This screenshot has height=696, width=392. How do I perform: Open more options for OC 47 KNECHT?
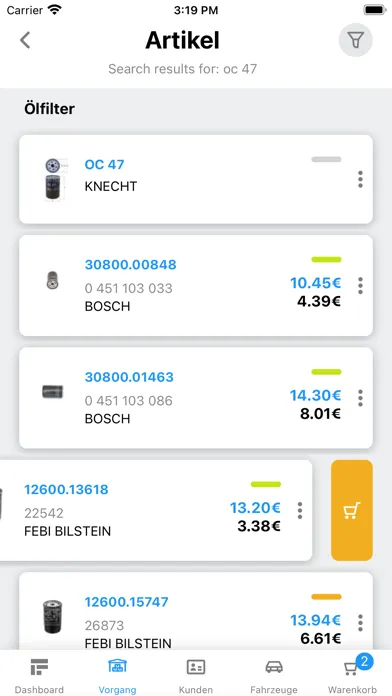tap(360, 179)
